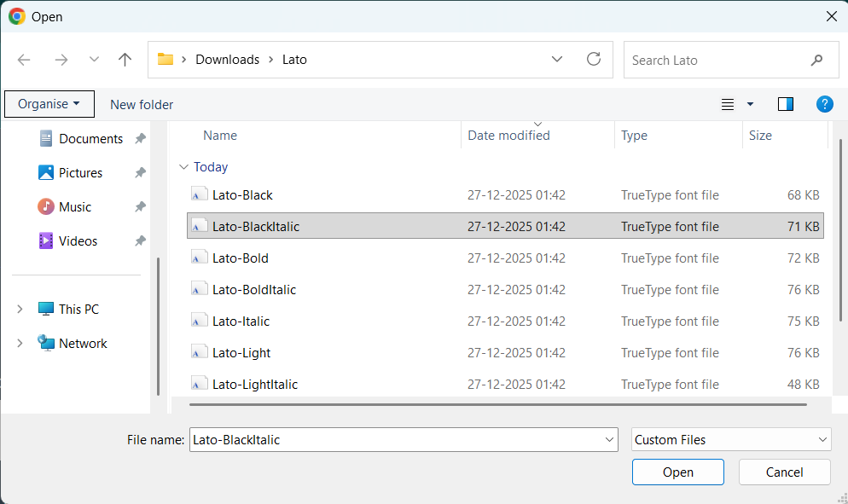Collapse the Today group
848x504 pixels.
pos(183,167)
